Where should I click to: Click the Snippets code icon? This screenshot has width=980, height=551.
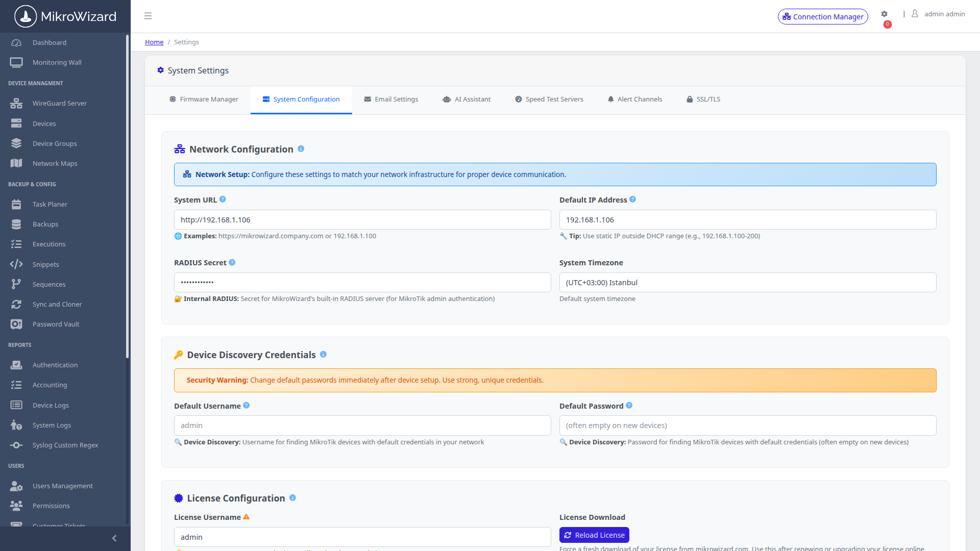click(x=16, y=264)
